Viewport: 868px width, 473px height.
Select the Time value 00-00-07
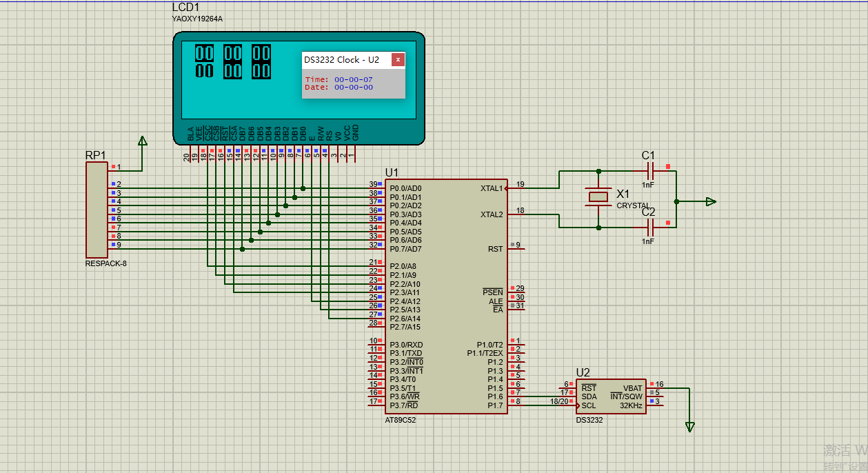(354, 80)
